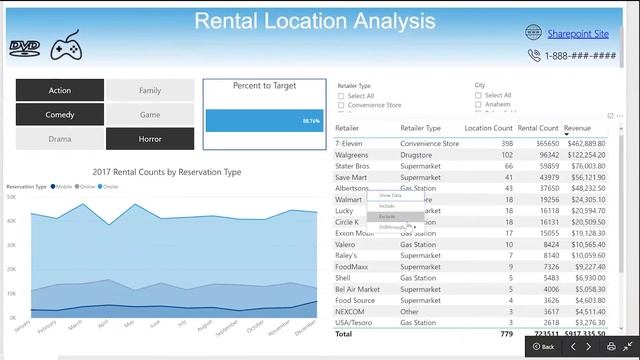Select the Walmart retailer cell
640x360 pixels.
coord(348,200)
